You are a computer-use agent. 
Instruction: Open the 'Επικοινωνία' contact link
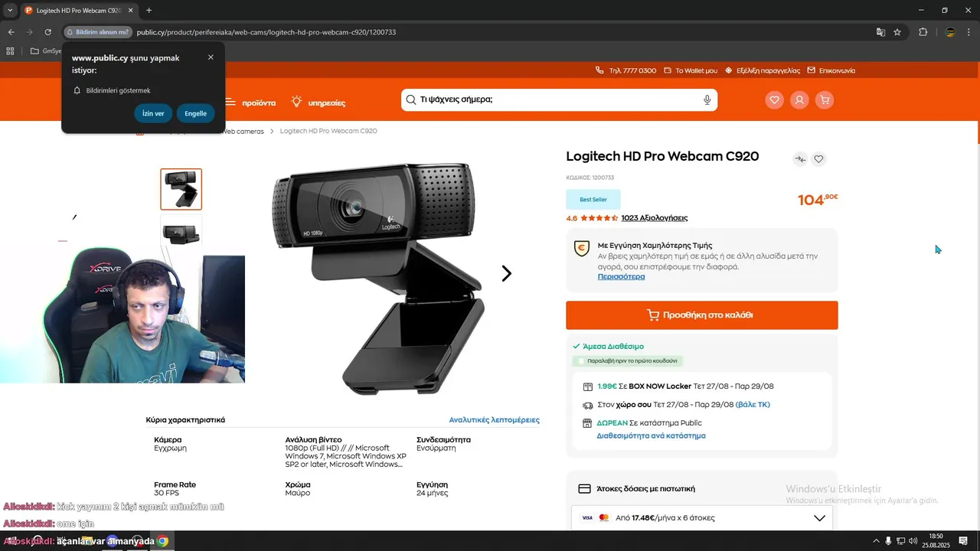pos(831,70)
